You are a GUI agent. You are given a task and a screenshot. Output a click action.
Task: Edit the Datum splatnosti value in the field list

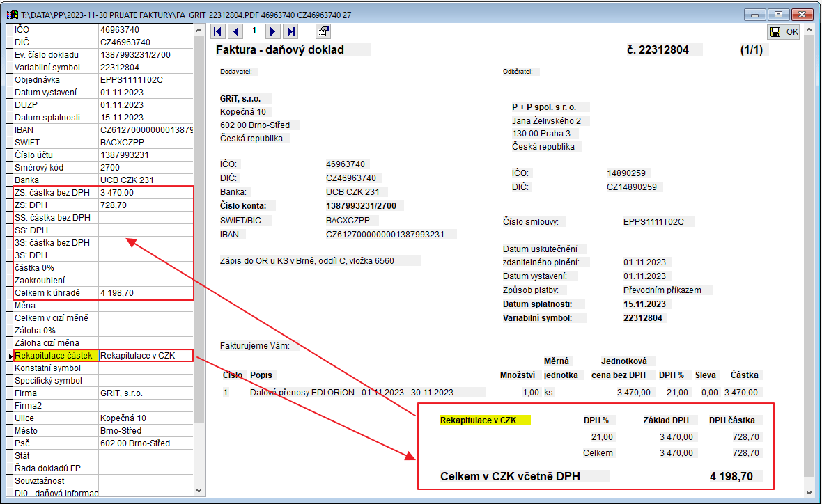point(146,118)
